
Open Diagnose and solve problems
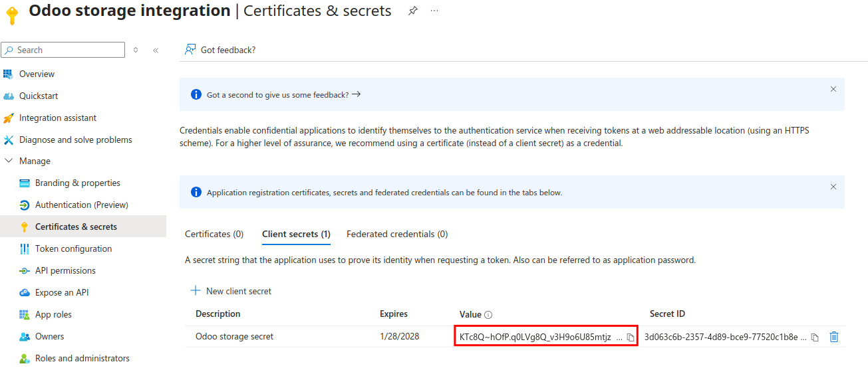coord(76,139)
